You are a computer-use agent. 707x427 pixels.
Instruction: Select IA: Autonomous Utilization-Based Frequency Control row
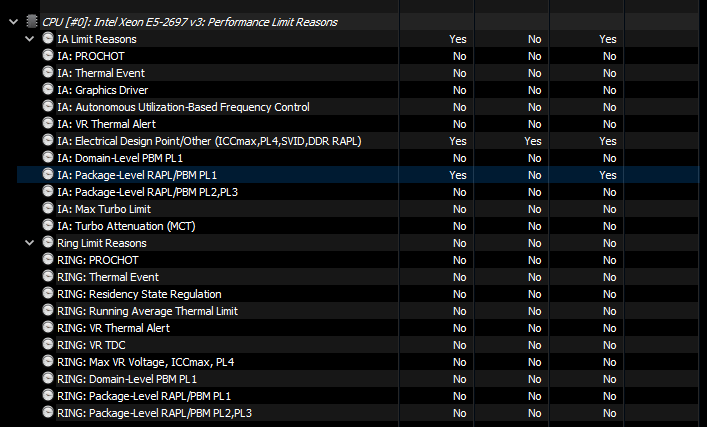(x=183, y=107)
